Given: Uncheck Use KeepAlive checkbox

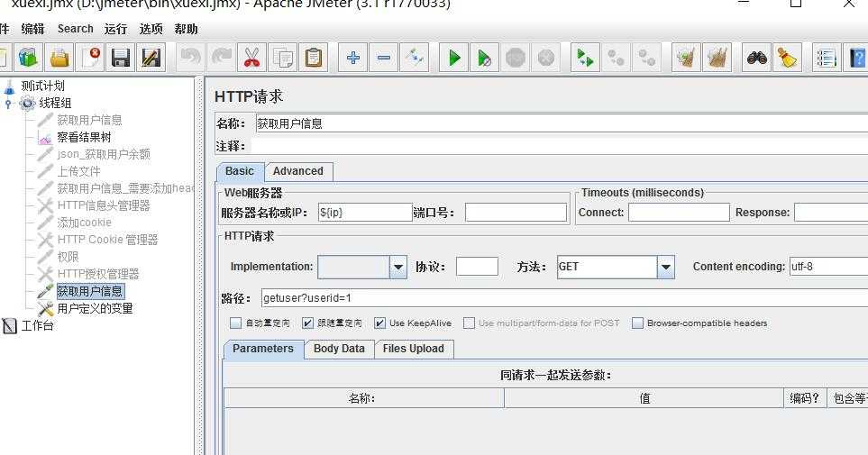Looking at the screenshot, I should 379,323.
